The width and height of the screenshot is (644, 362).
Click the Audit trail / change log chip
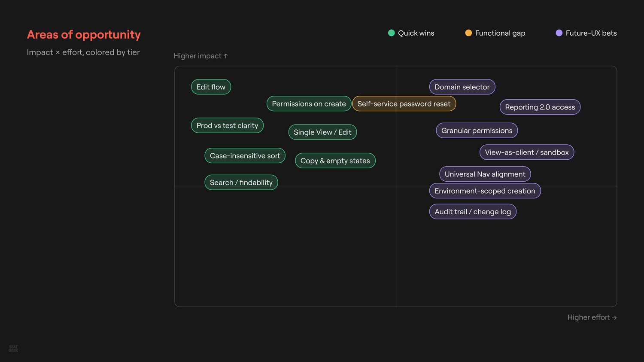pos(473,212)
